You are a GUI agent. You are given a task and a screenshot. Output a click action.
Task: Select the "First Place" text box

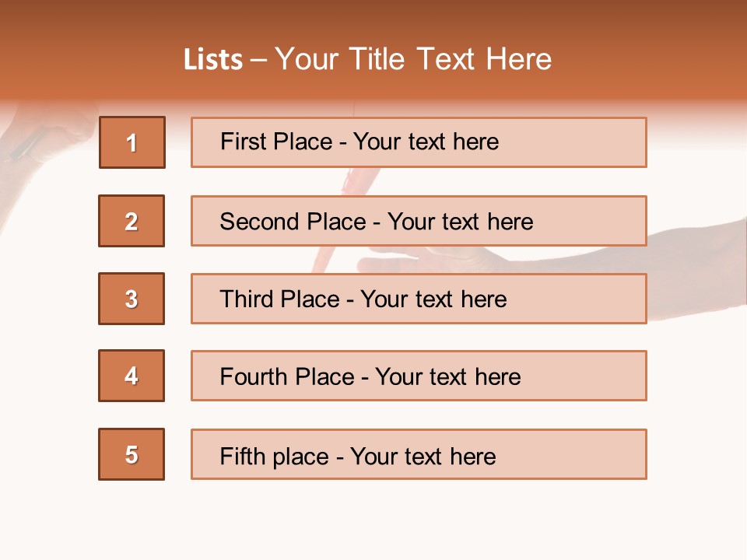pyautogui.click(x=419, y=142)
